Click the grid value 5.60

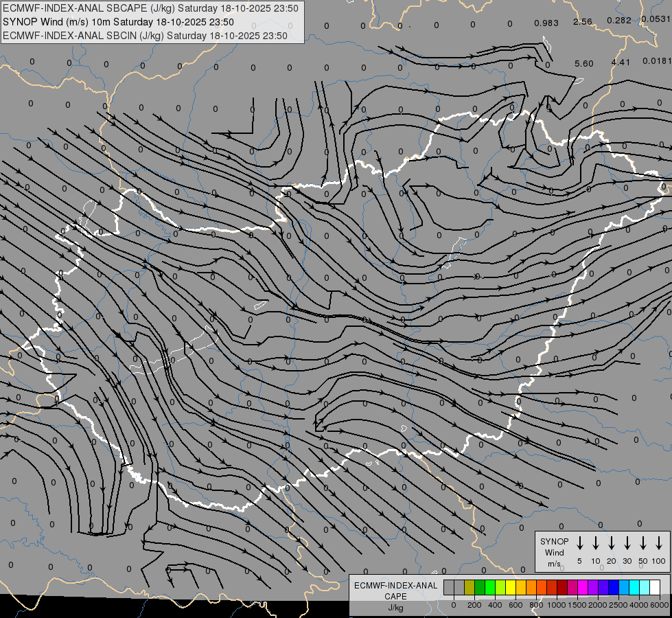(583, 63)
